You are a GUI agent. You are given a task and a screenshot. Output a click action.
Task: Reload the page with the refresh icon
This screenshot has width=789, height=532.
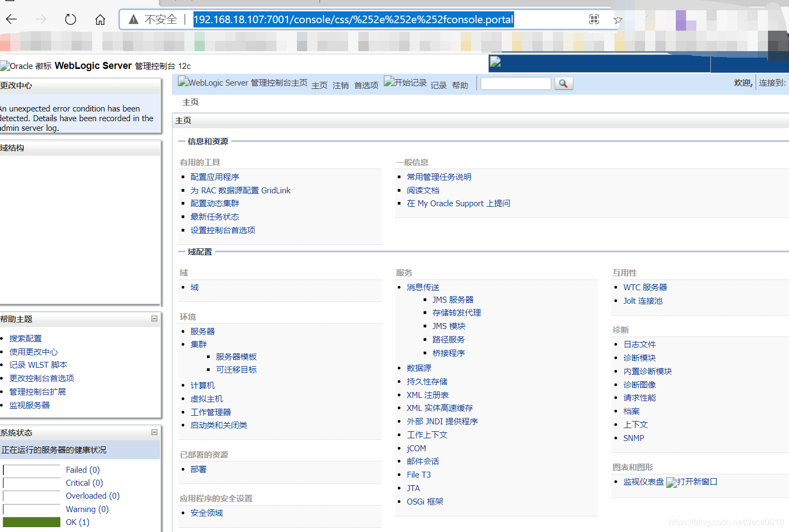[71, 19]
